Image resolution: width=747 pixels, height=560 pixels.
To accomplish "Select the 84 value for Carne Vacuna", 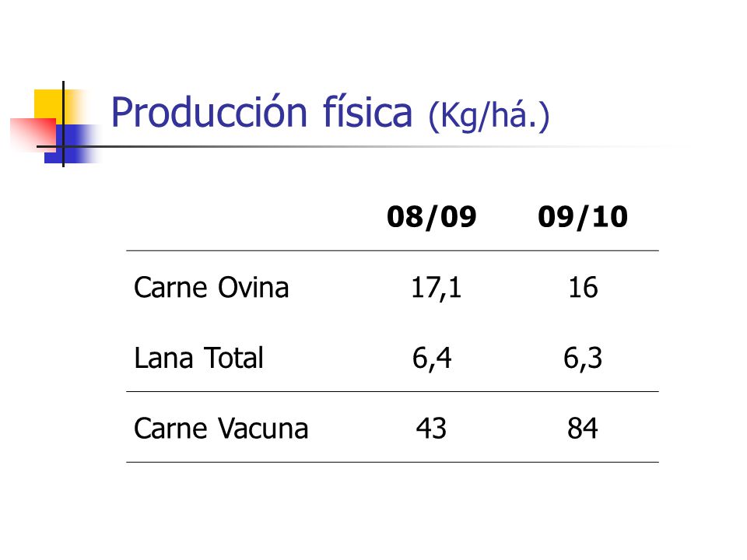I will (x=582, y=428).
